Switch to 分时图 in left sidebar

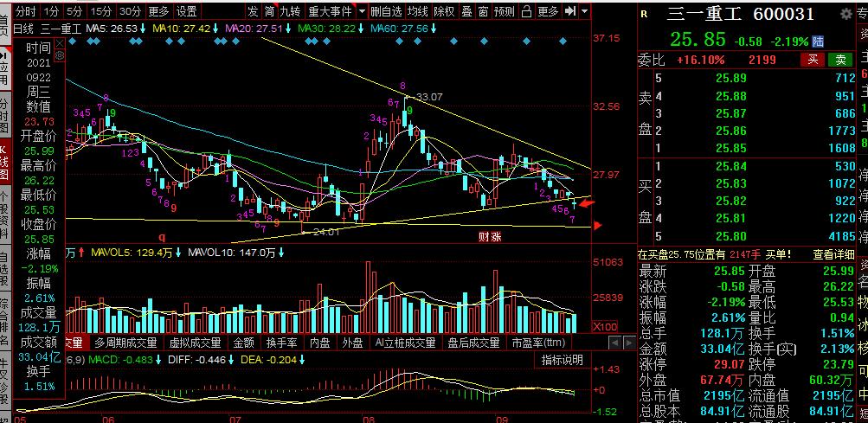pyautogui.click(x=4, y=117)
